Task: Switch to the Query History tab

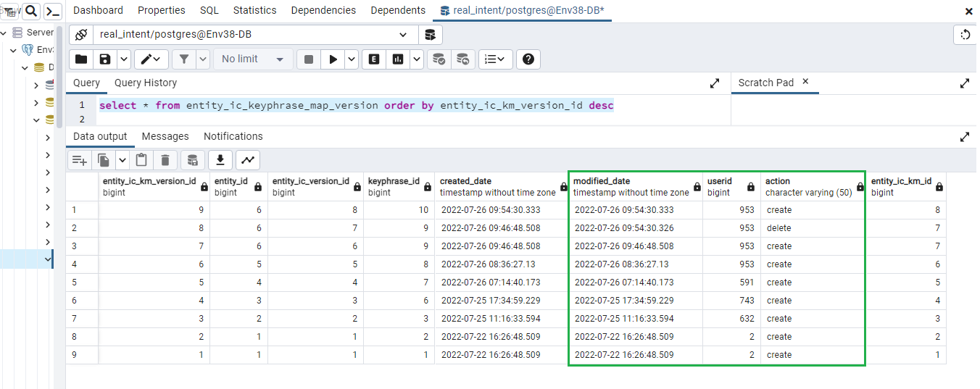Action: click(146, 83)
